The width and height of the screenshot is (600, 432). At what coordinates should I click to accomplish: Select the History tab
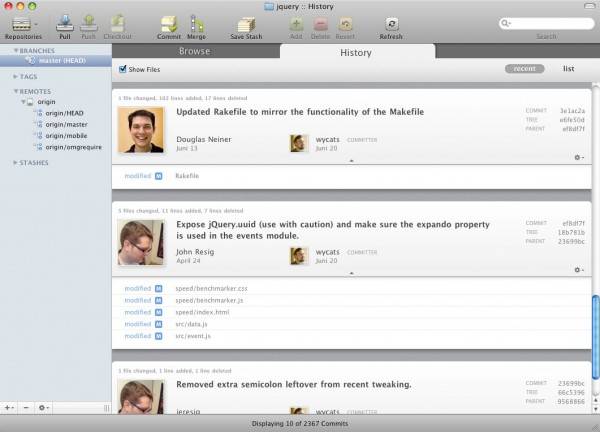[356, 52]
